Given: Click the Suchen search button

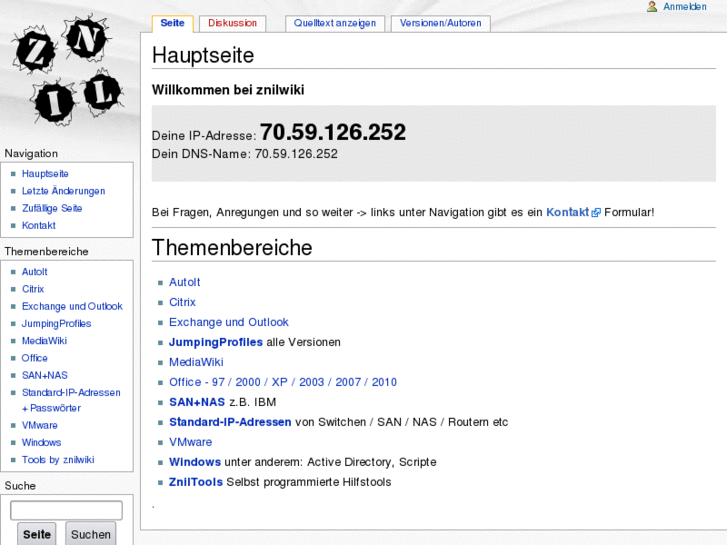Looking at the screenshot, I should [90, 534].
